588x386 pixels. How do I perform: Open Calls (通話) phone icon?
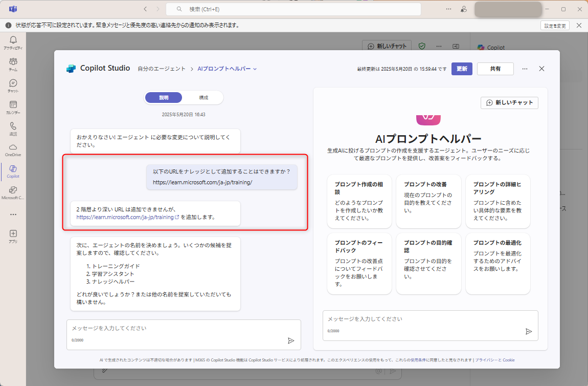pyautogui.click(x=13, y=128)
